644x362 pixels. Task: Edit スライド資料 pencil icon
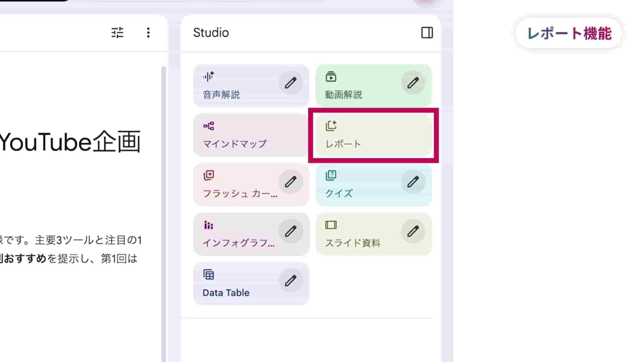point(413,231)
